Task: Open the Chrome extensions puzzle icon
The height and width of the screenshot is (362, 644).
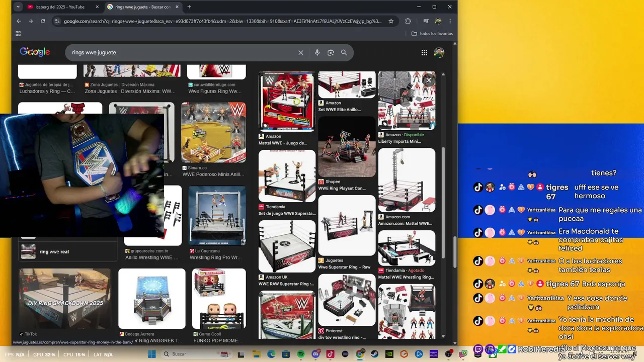Action: (x=408, y=21)
